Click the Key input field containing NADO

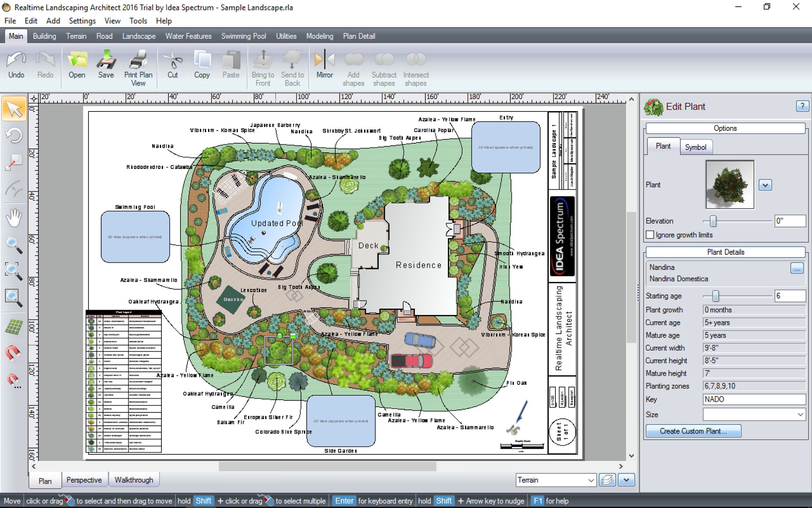754,399
